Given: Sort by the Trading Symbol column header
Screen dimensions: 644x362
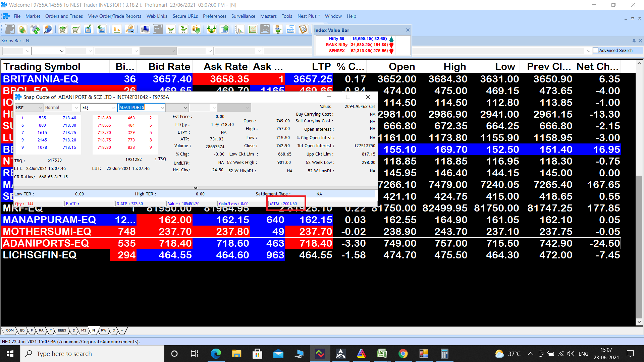Looking at the screenshot, I should (56, 67).
